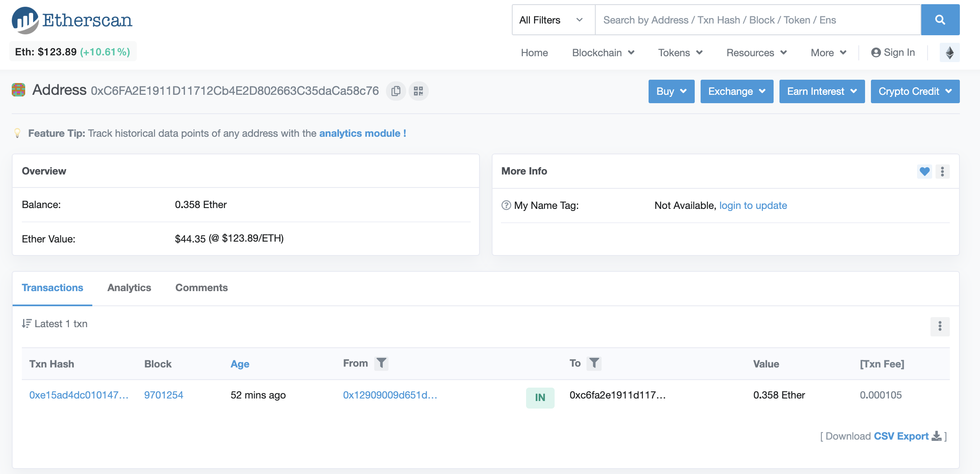Click the To column filter icon
980x474 pixels.
(x=594, y=363)
